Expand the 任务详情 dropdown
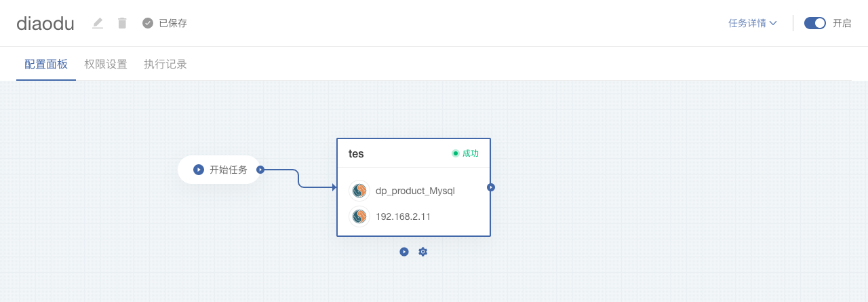This screenshot has width=868, height=302. 752,23
